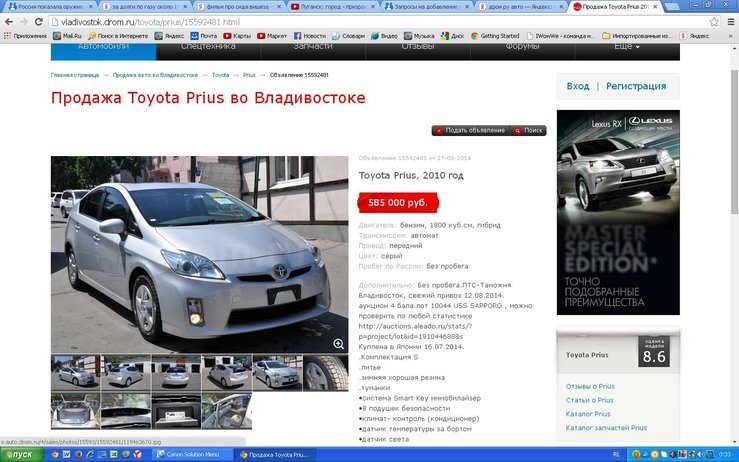Open the Карты bookmark
739x462 pixels.
pyautogui.click(x=238, y=35)
